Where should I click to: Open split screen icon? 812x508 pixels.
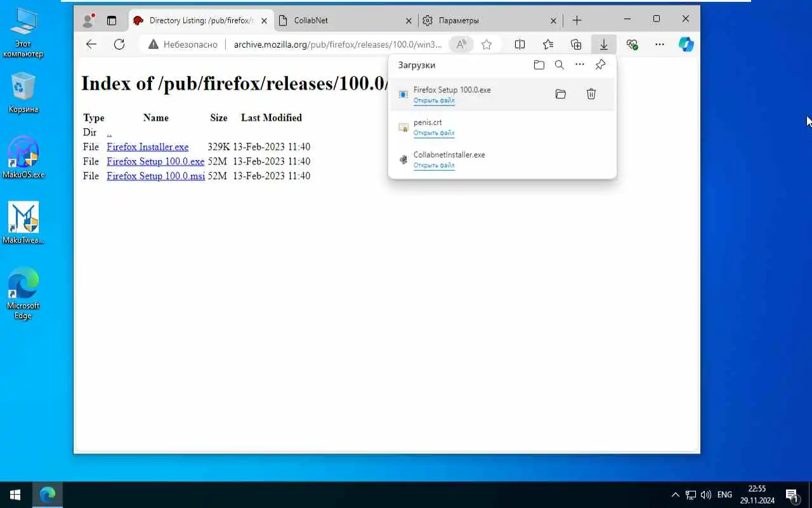click(x=520, y=44)
